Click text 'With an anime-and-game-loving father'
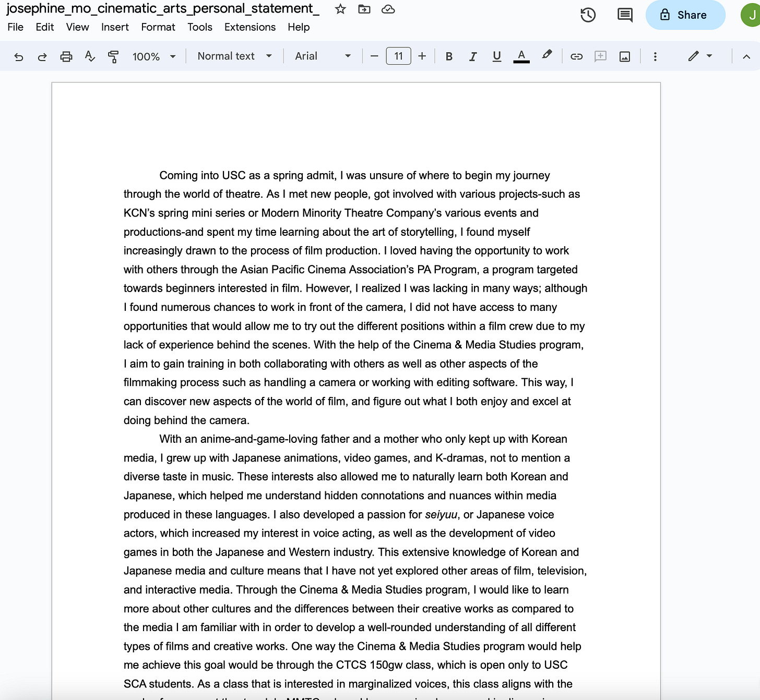 tap(255, 439)
